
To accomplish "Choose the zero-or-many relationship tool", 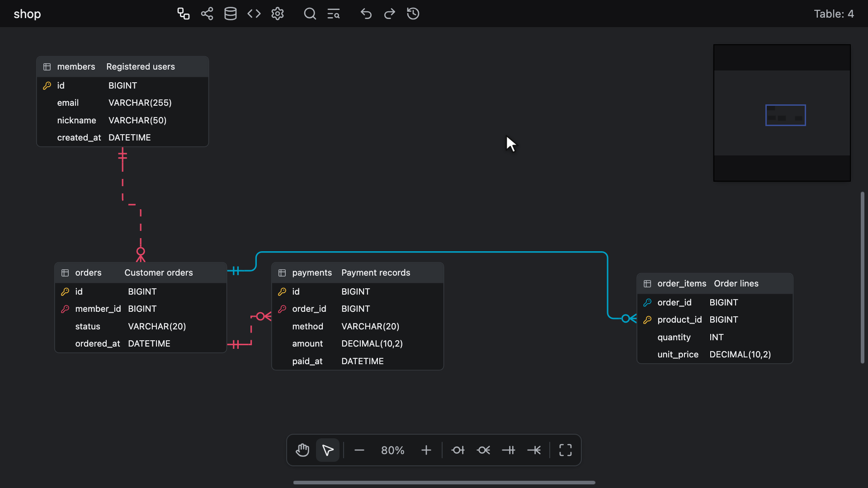I will [483, 450].
